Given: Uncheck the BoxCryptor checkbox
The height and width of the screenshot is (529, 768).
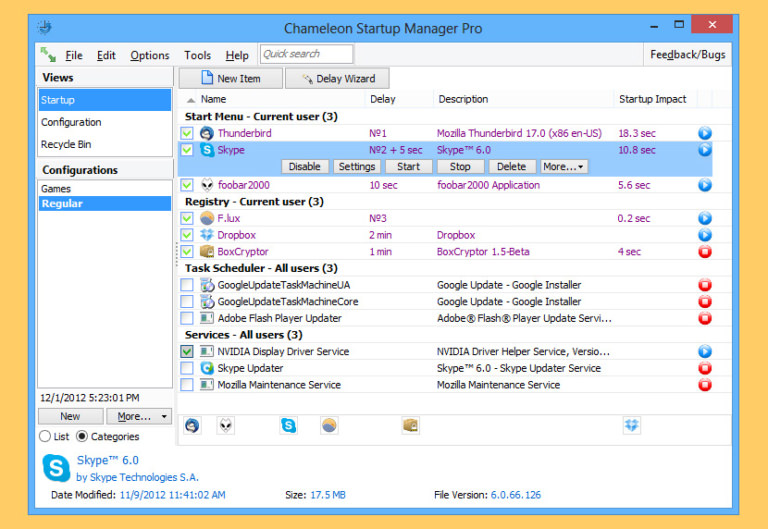Looking at the screenshot, I should pos(187,252).
